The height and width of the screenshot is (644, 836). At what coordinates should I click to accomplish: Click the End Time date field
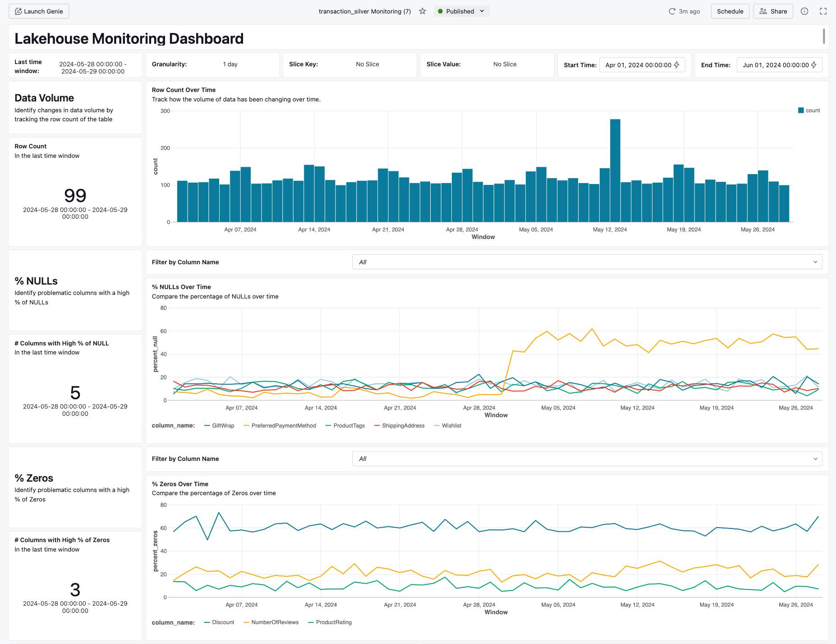tap(779, 65)
